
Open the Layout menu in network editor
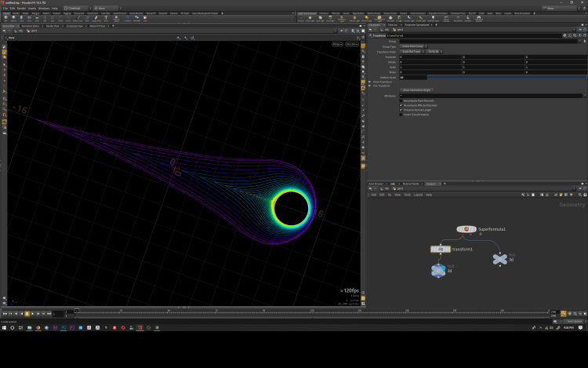click(418, 194)
